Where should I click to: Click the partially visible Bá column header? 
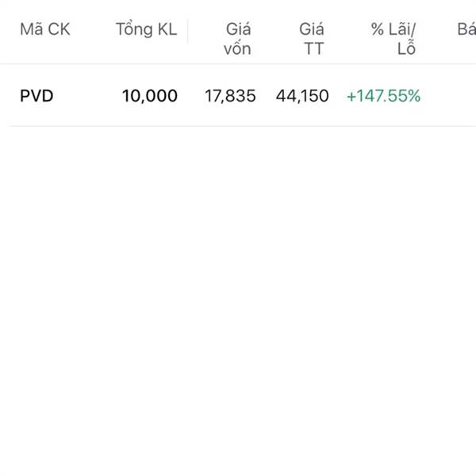click(466, 30)
